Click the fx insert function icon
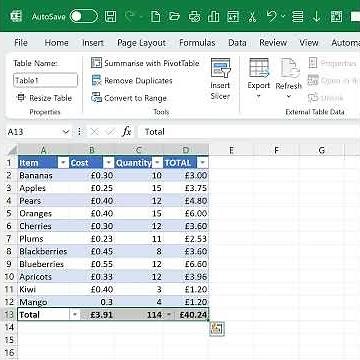 click(127, 132)
